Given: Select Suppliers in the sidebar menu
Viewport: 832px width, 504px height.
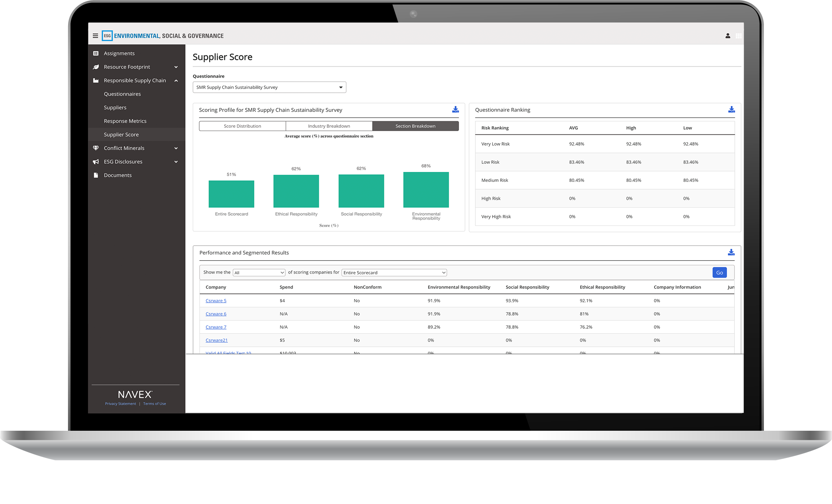Looking at the screenshot, I should coord(115,107).
